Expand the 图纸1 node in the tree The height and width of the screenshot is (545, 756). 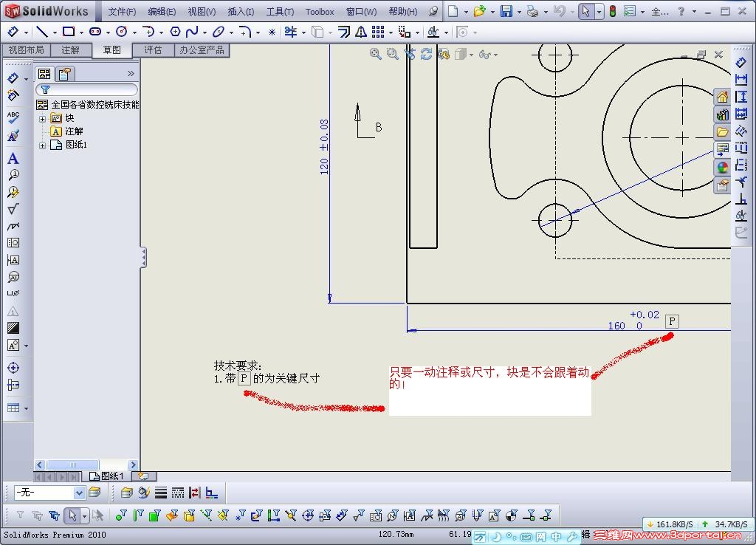[42, 145]
